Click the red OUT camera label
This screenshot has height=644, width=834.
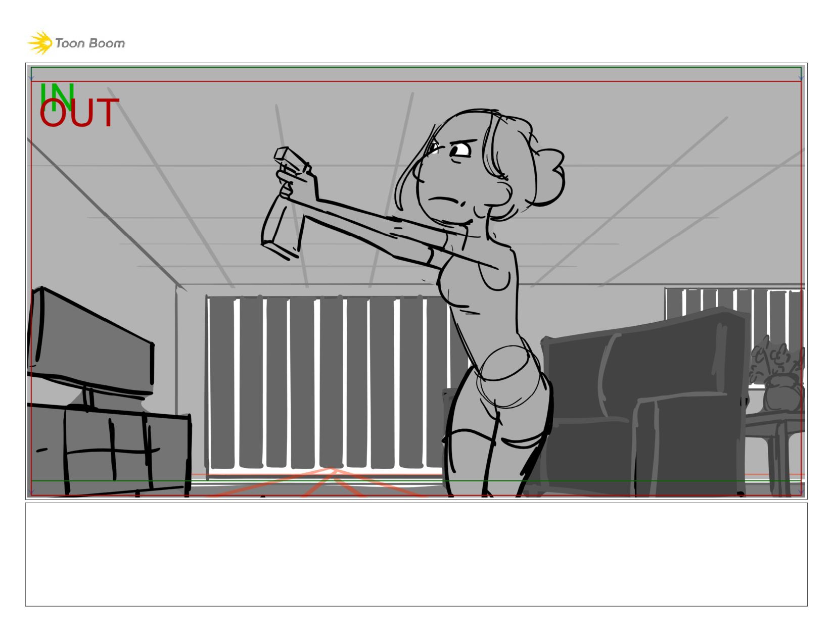pyautogui.click(x=79, y=113)
